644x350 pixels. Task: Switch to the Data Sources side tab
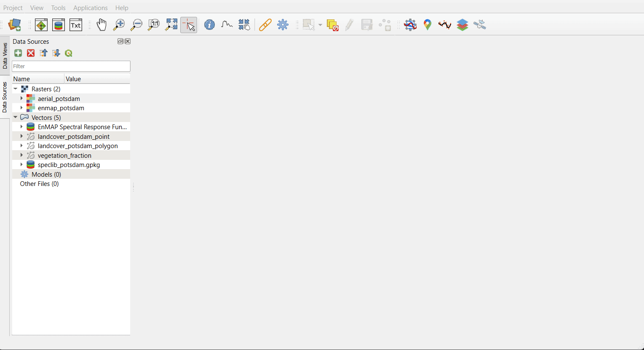point(5,97)
